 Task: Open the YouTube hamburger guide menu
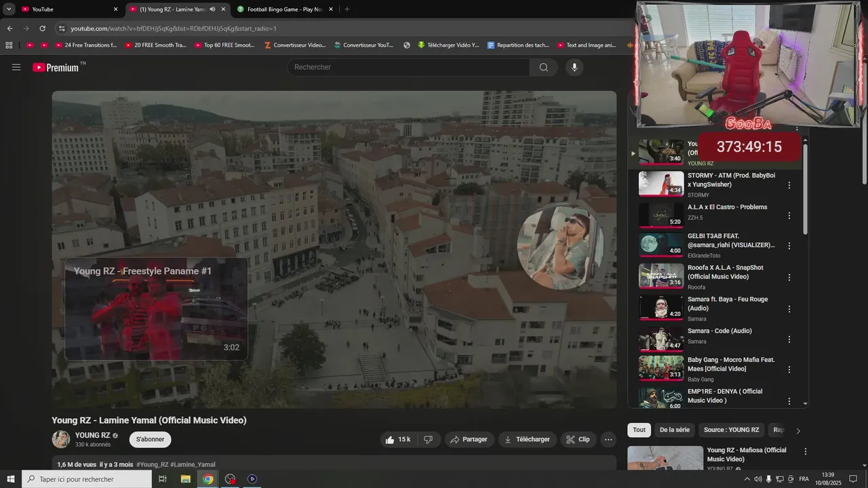(x=16, y=67)
